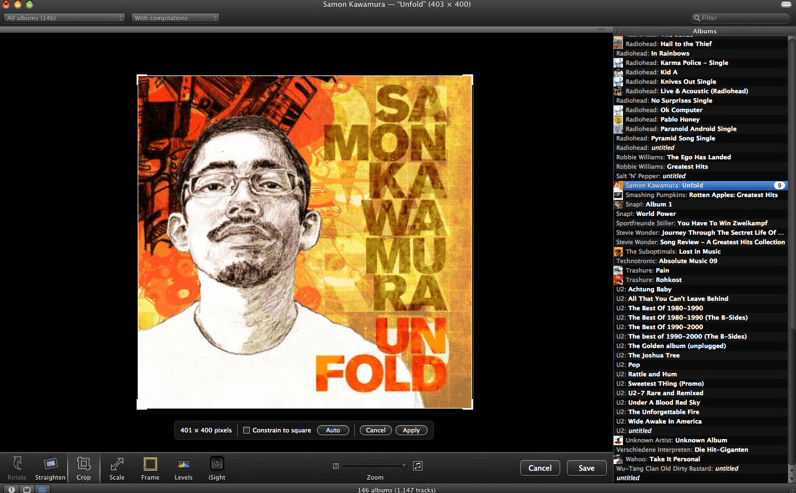The image size is (796, 493).
Task: Click the album artwork preview image
Action: pyautogui.click(x=305, y=242)
